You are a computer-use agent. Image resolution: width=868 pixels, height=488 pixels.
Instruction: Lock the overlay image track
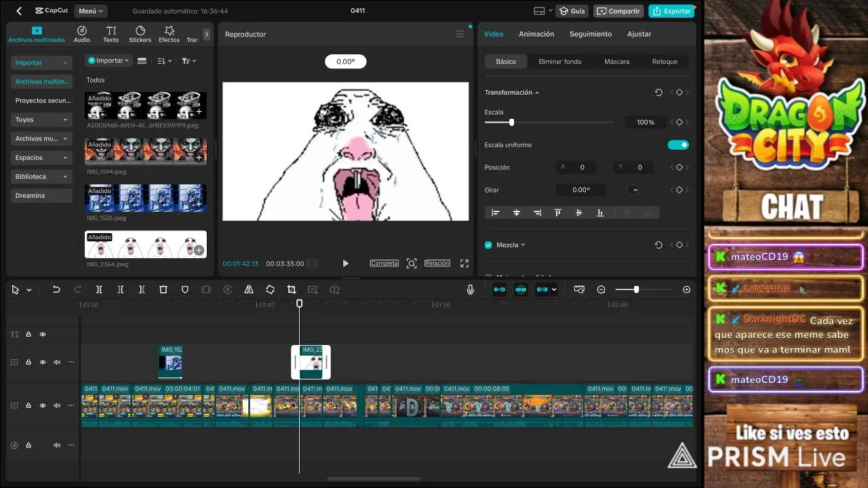click(28, 362)
